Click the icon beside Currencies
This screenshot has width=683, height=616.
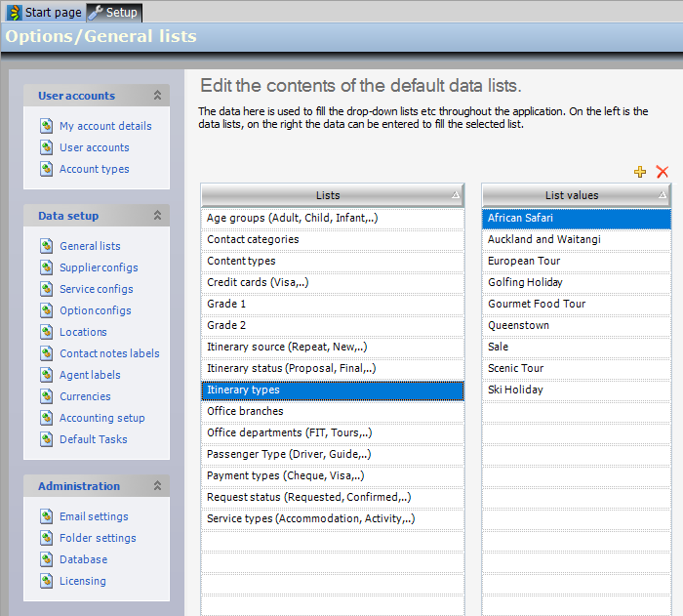tap(47, 396)
